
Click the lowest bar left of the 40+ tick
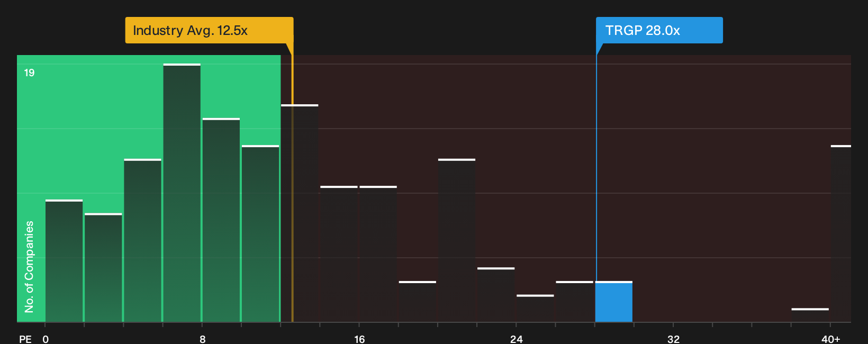pyautogui.click(x=810, y=315)
